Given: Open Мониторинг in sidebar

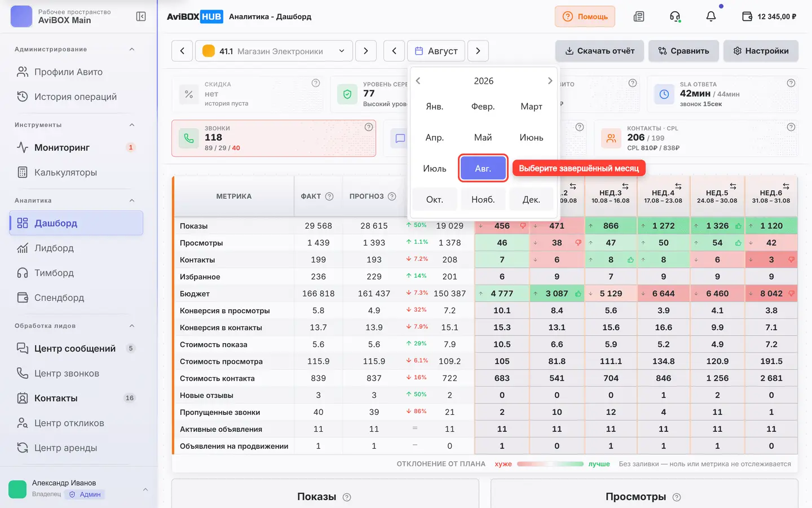Looking at the screenshot, I should click(x=76, y=147).
